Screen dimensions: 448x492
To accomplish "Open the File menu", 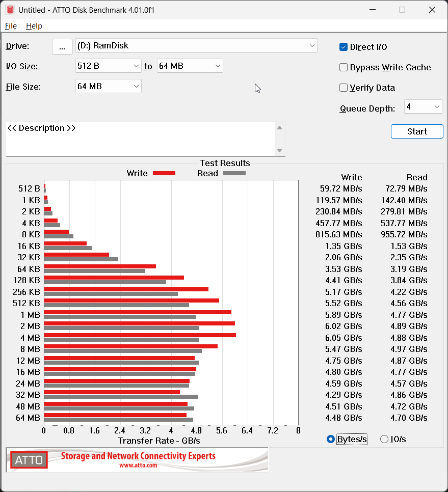I will pos(11,26).
